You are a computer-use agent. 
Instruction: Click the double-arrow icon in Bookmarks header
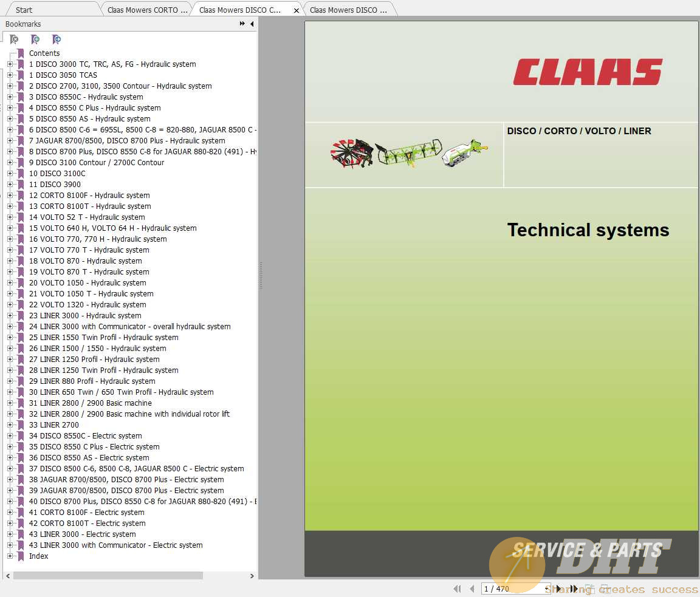point(242,24)
